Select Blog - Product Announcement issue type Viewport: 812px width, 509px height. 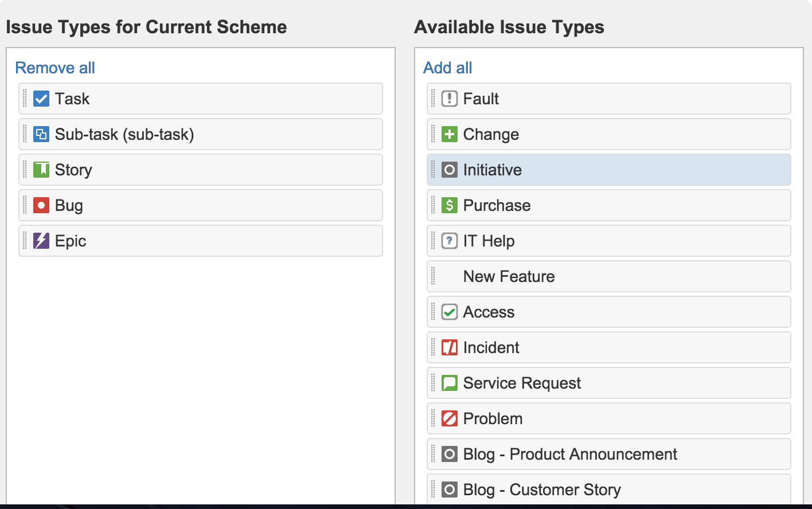(570, 455)
